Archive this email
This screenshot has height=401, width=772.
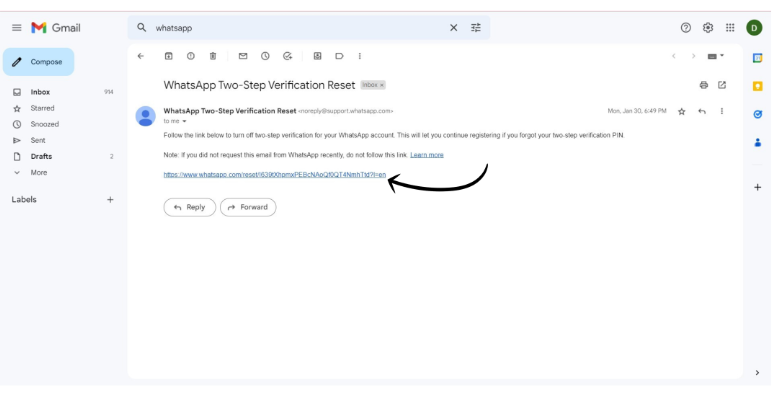point(168,56)
